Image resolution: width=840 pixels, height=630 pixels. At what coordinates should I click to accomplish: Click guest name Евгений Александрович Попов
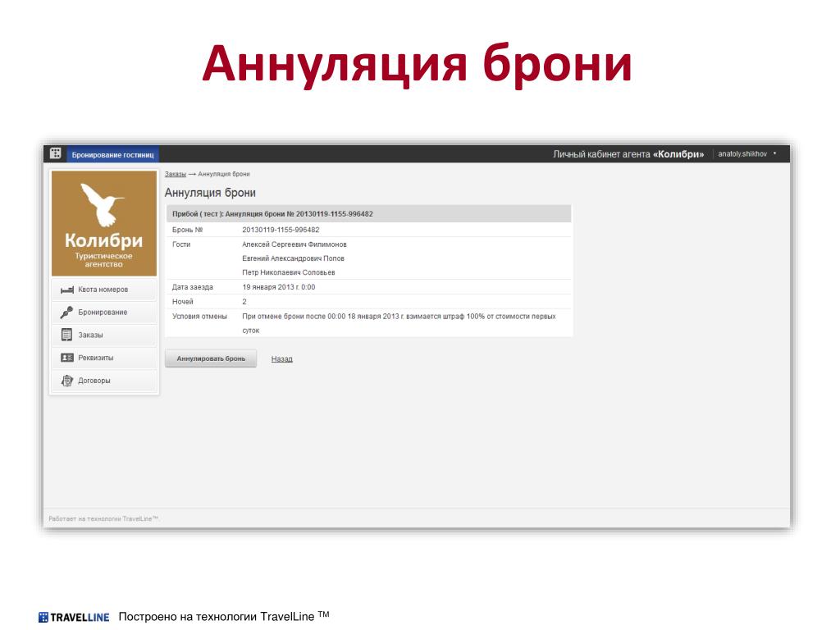[x=293, y=258]
